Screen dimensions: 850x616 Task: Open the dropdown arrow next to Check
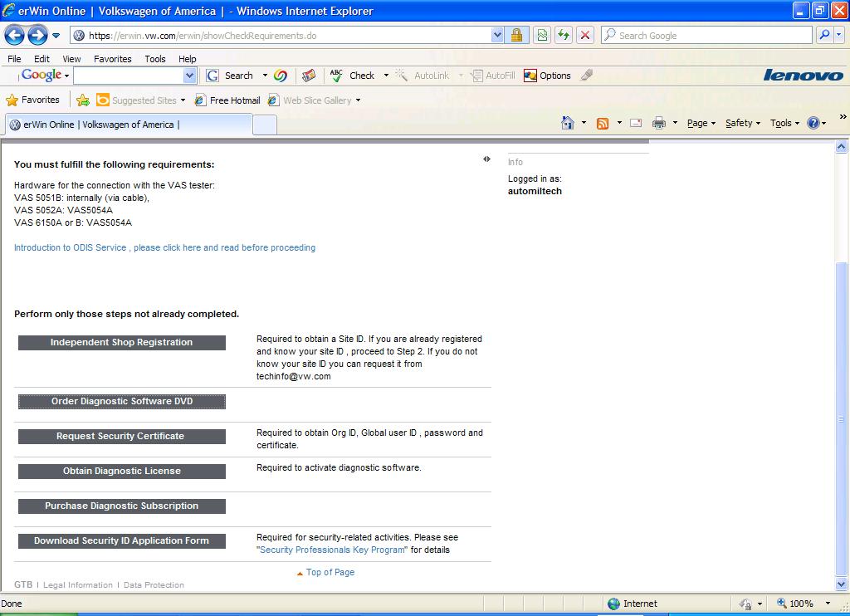(386, 76)
